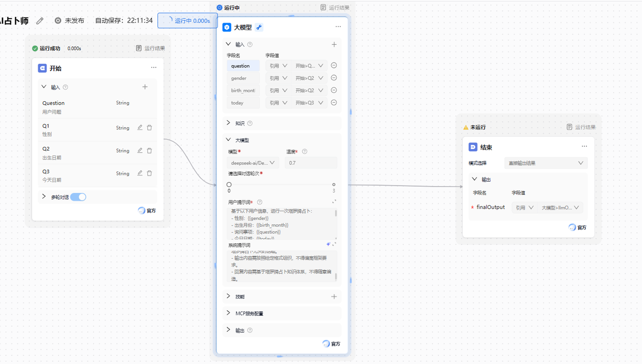This screenshot has width=642, height=364.
Task: Click the pencil edit icon beside workflow title
Action: tap(40, 21)
